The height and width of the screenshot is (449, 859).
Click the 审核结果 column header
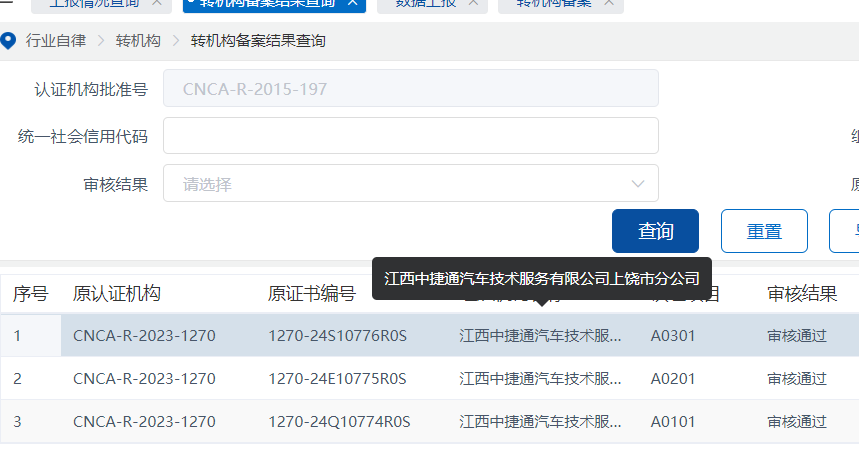click(x=802, y=294)
